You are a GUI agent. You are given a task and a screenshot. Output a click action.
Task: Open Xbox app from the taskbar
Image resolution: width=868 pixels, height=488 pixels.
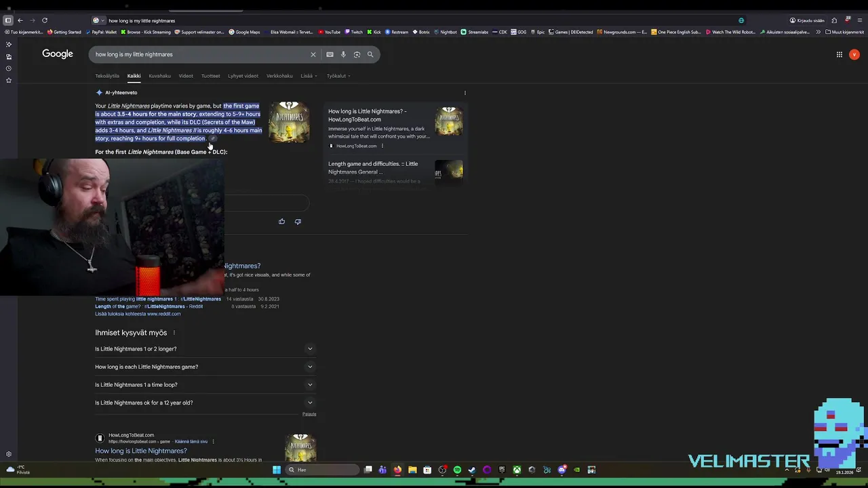(x=517, y=470)
